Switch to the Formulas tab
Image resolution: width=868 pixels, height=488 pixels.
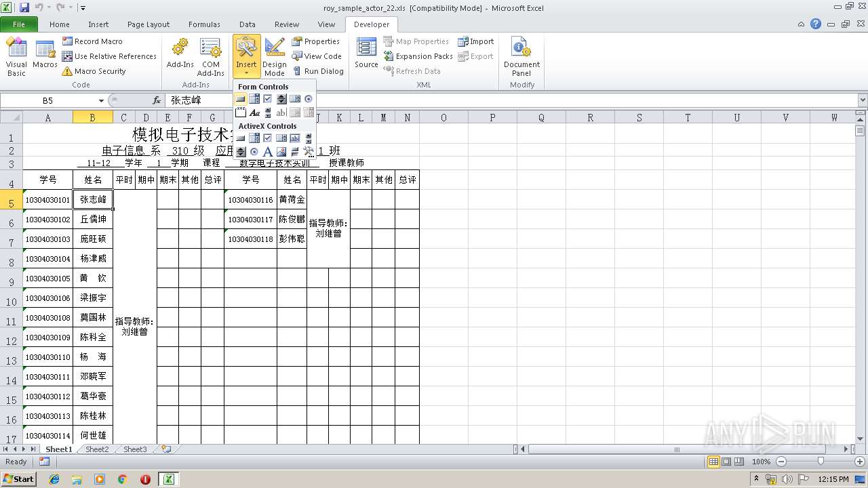point(204,24)
